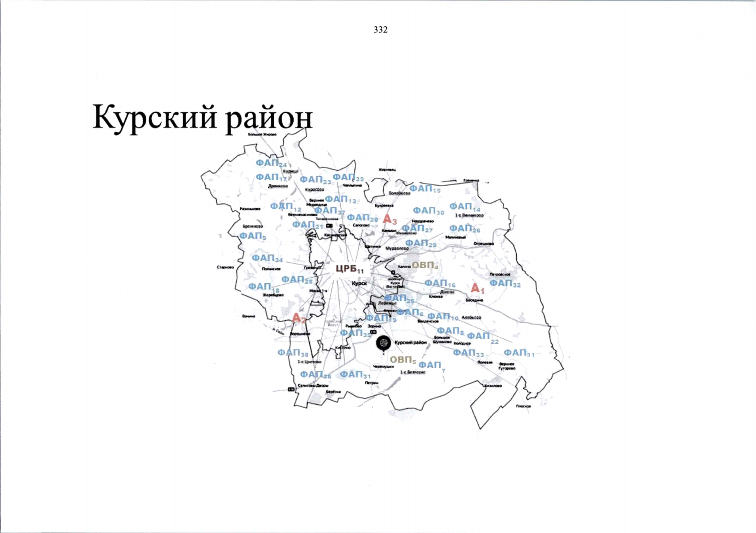The width and height of the screenshot is (756, 533).
Task: Select the red А1 ambulance marker near Беседино
Action: (x=477, y=289)
